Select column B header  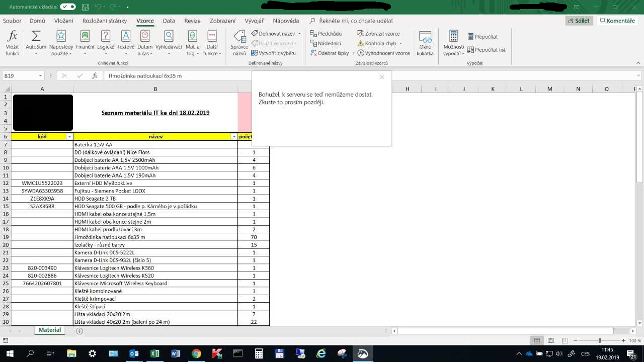pos(155,89)
